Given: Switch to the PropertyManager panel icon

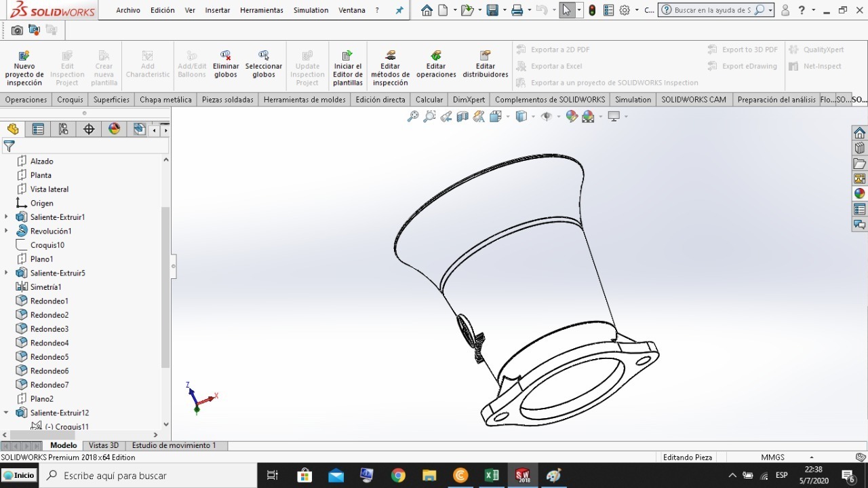Looking at the screenshot, I should pos(37,129).
